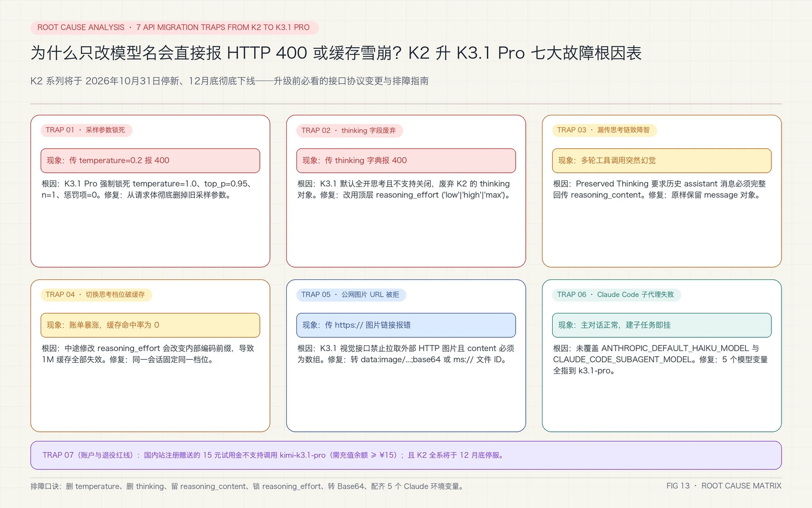Click the TRAP 03 漏传思考链致降智 tag
812x508 pixels.
(x=604, y=130)
